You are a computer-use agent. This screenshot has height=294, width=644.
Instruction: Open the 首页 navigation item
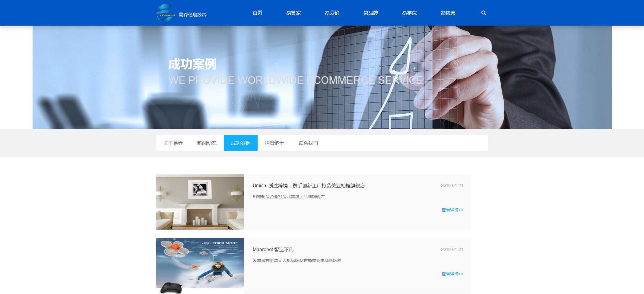257,13
